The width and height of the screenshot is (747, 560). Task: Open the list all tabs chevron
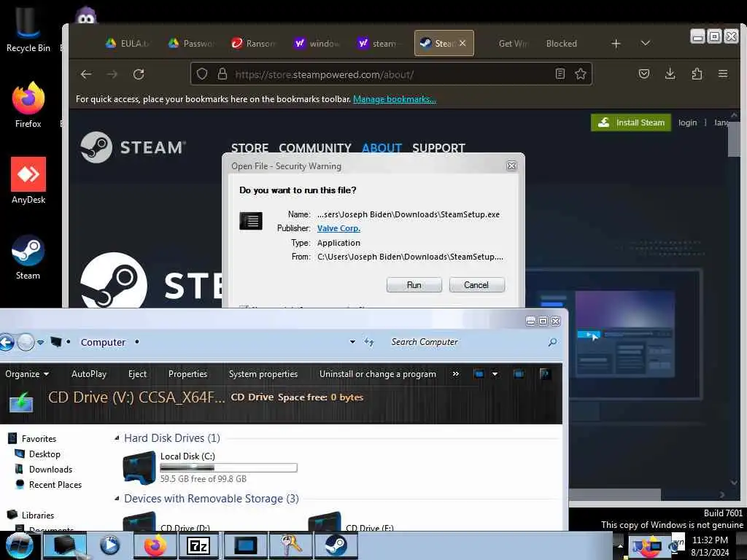coord(645,43)
